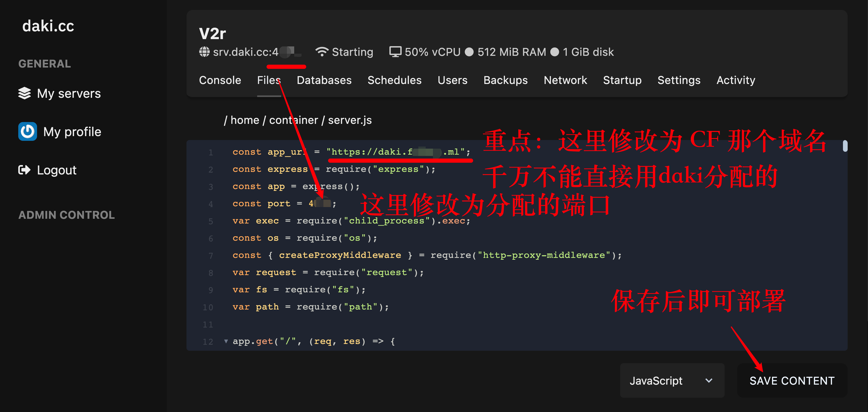Click the code editor scrollbar thumb

845,146
